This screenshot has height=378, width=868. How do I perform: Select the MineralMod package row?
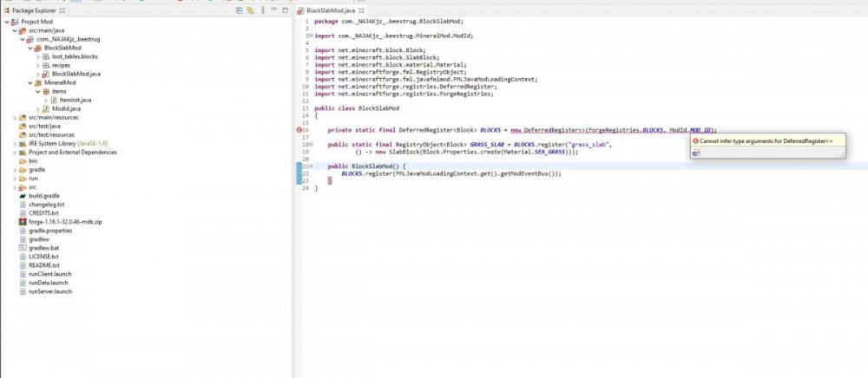pos(60,83)
